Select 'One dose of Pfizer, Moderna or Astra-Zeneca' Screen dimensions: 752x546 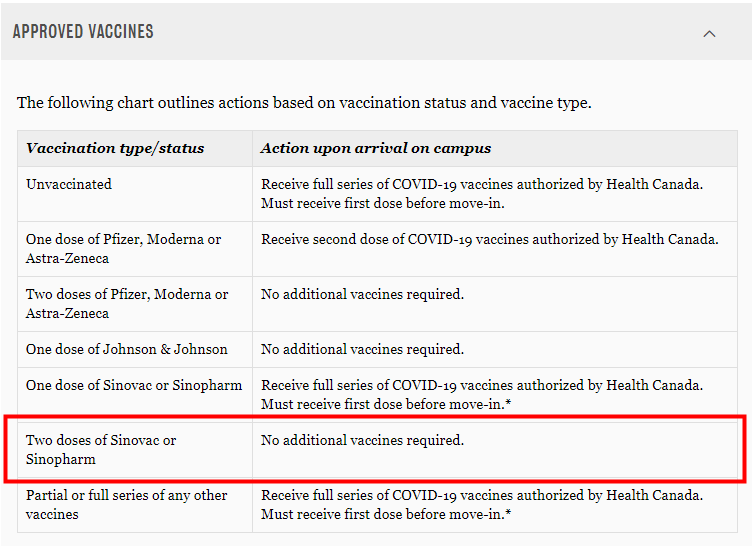pos(135,249)
